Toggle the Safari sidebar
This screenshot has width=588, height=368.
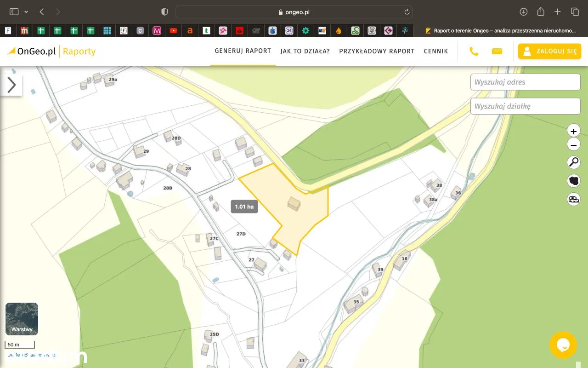tap(14, 12)
